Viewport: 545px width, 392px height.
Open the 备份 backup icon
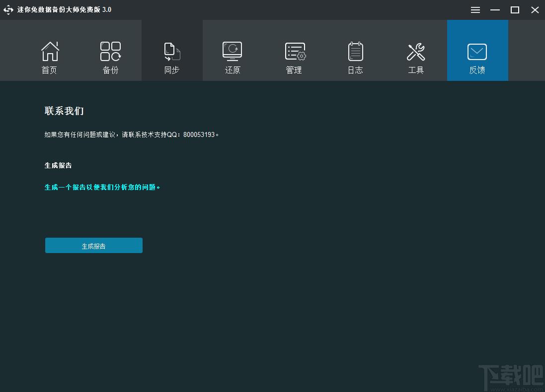point(110,52)
